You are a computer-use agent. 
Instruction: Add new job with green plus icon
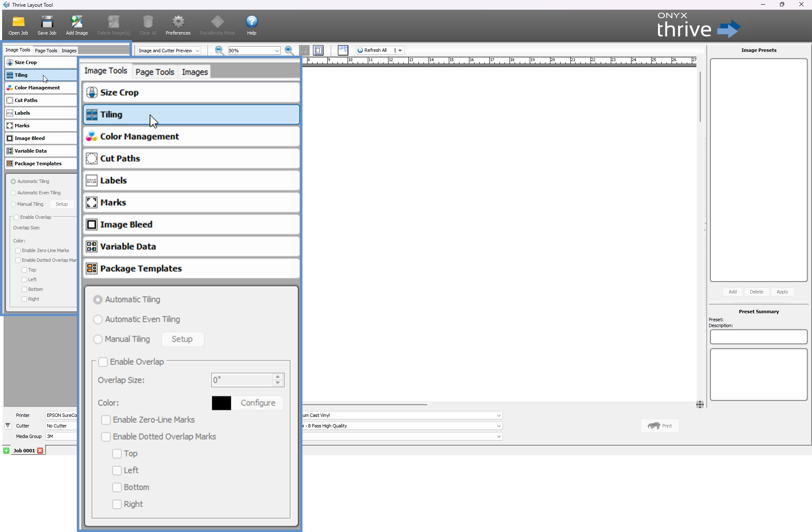click(6, 451)
